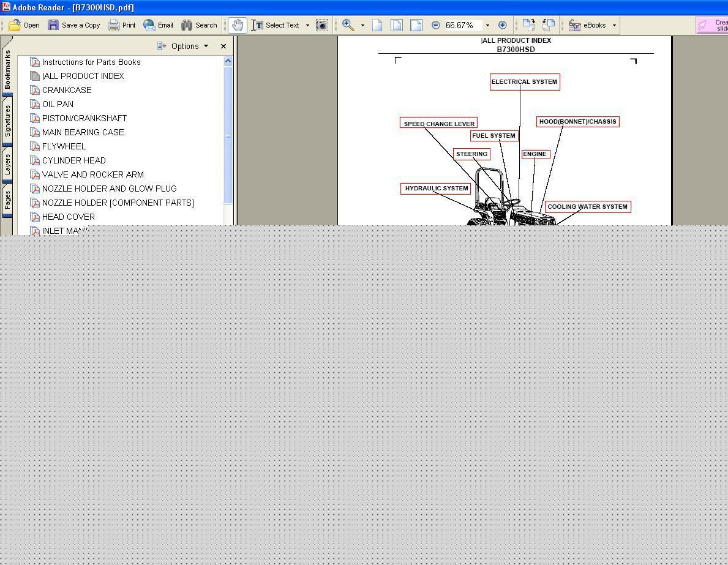Open NOZZLE HOLDER AND GLOW PLUG bookmark
The image size is (728, 565).
[109, 189]
